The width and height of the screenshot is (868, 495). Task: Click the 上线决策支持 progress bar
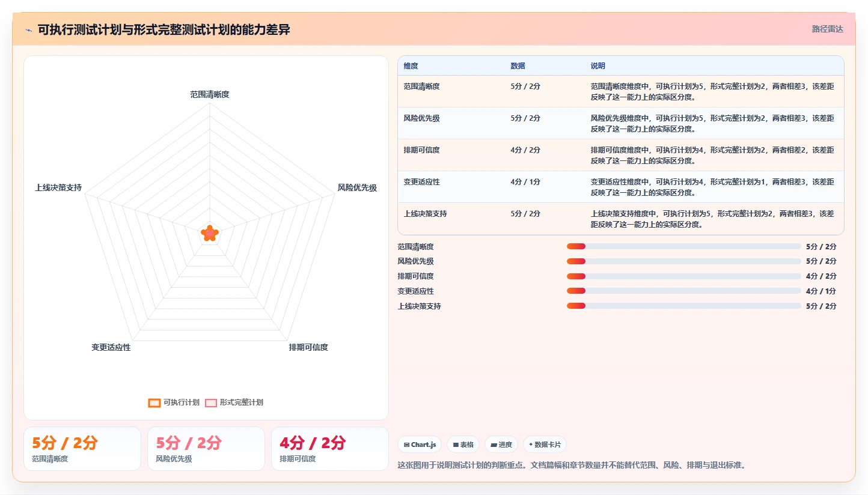[683, 306]
